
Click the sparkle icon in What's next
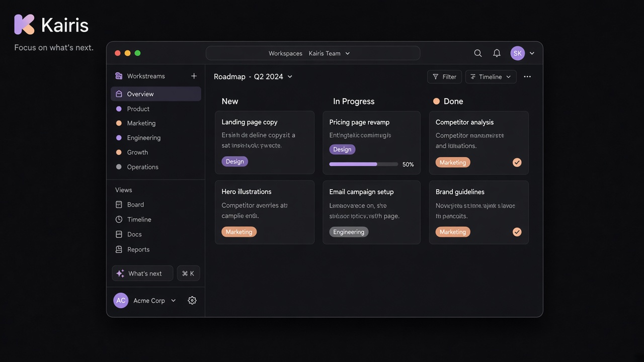(120, 274)
